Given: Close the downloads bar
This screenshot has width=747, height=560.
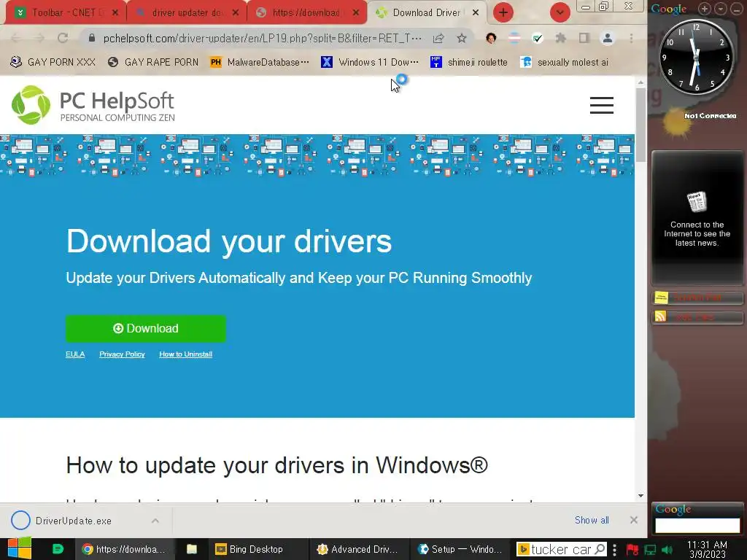Looking at the screenshot, I should [x=634, y=520].
